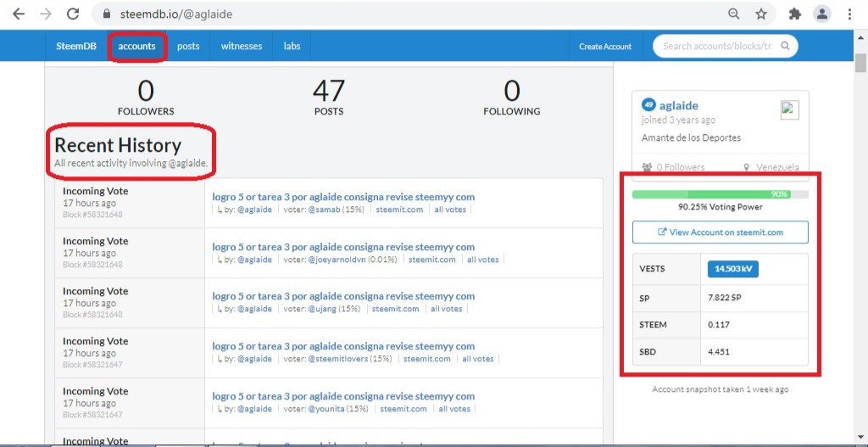Open post title in the @younita vote row

coord(343,396)
